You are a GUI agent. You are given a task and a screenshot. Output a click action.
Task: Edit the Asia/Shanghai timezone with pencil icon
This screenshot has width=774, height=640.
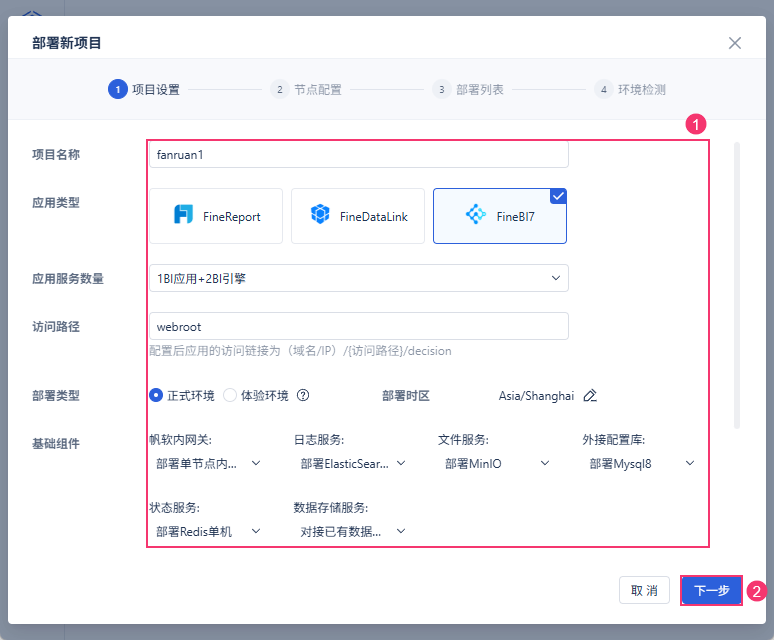pyautogui.click(x=590, y=395)
